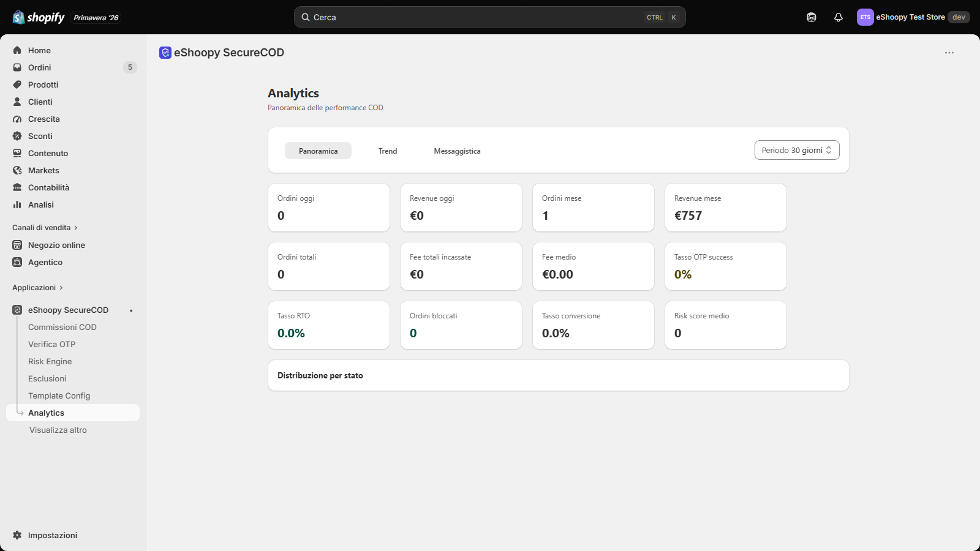Click the Crescita icon
The width and height of the screenshot is (980, 551).
coord(17,119)
